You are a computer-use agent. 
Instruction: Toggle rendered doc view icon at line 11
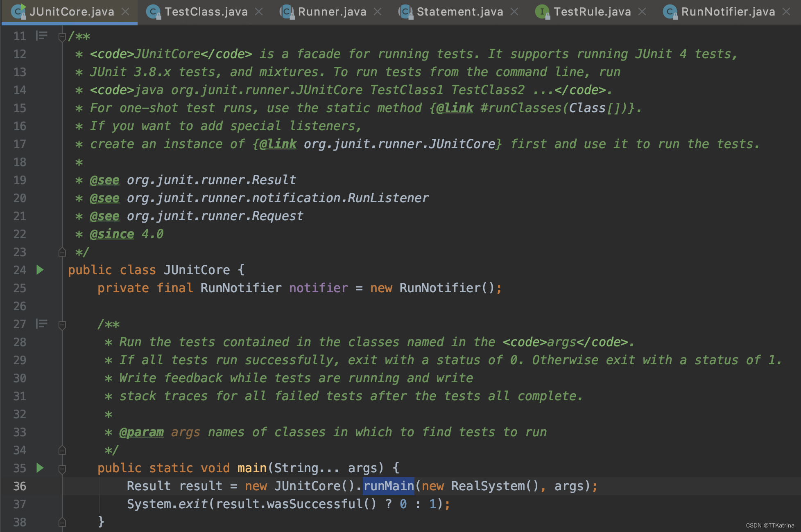(x=41, y=36)
